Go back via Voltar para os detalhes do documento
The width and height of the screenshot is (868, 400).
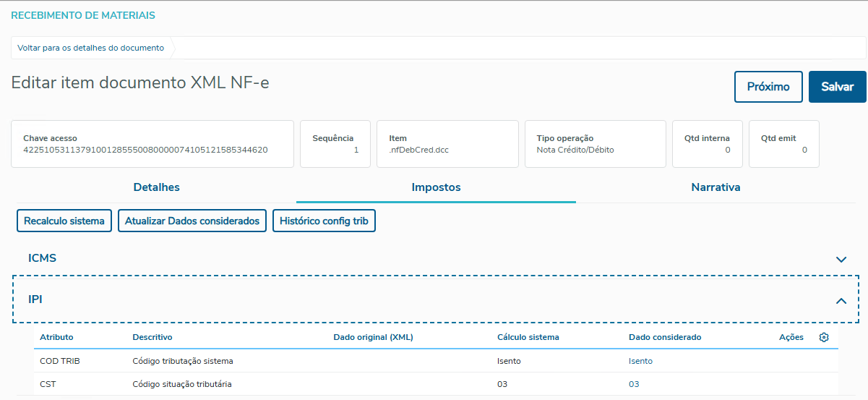tap(92, 48)
